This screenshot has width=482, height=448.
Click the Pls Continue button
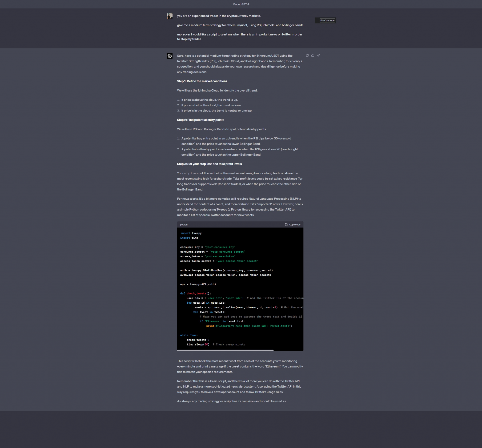click(x=327, y=21)
